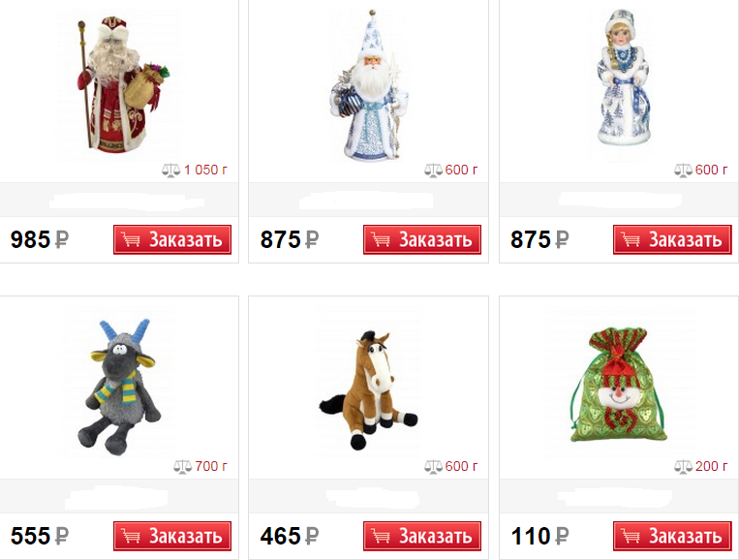The image size is (739, 560).
Task: Click the cart icon on the 985 ₽ order button
Action: point(131,239)
